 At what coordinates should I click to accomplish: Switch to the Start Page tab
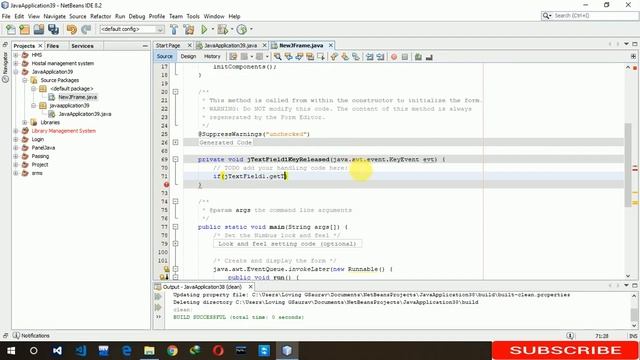[168, 45]
